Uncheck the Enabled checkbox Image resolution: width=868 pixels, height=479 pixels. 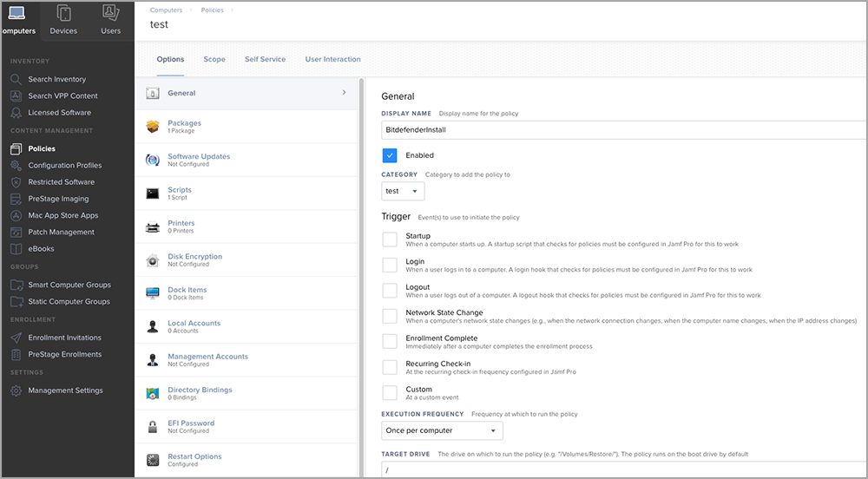[390, 155]
